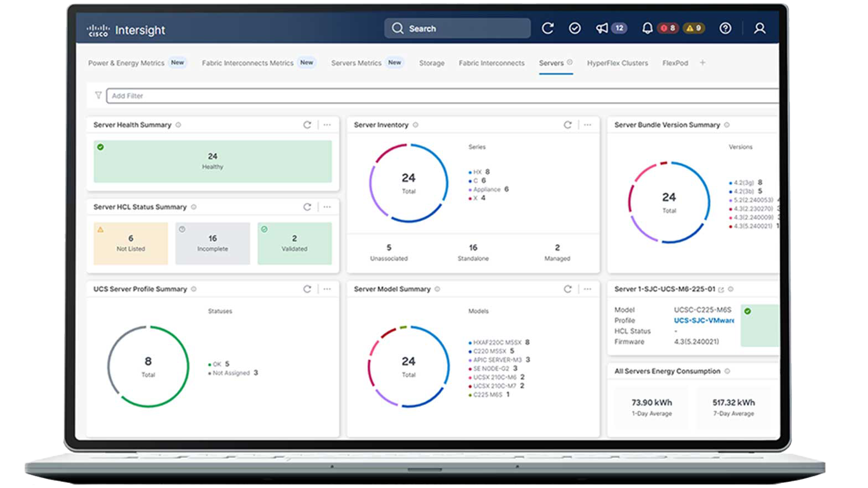This screenshot has height=488, width=868.
Task: Switch to the HyperFlex Clusters tab
Action: click(x=617, y=63)
